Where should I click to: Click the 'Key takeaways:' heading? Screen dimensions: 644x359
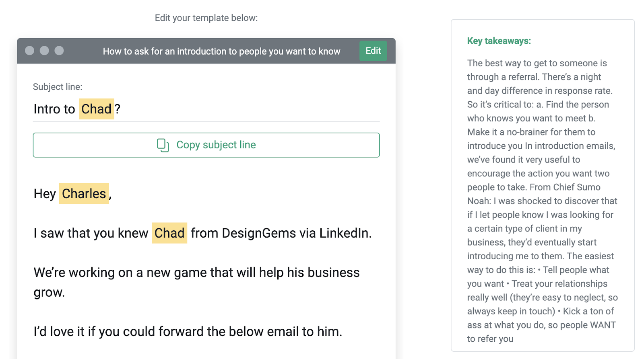point(499,41)
